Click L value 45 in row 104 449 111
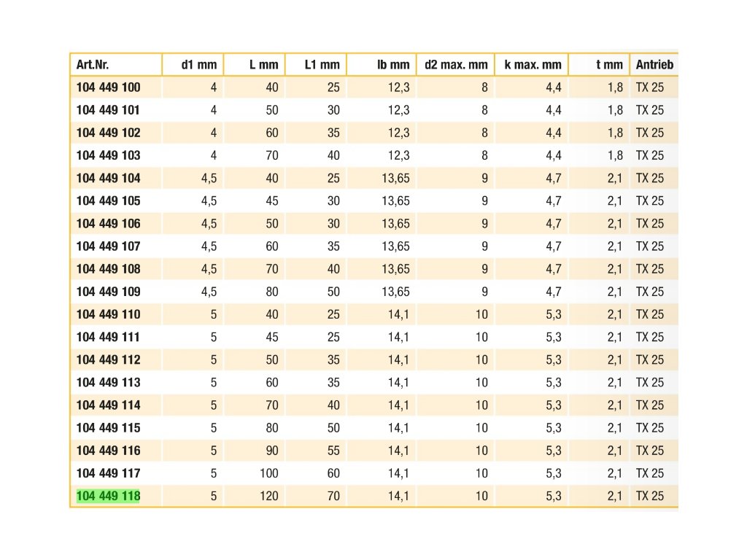The width and height of the screenshot is (747, 560). 272,337
